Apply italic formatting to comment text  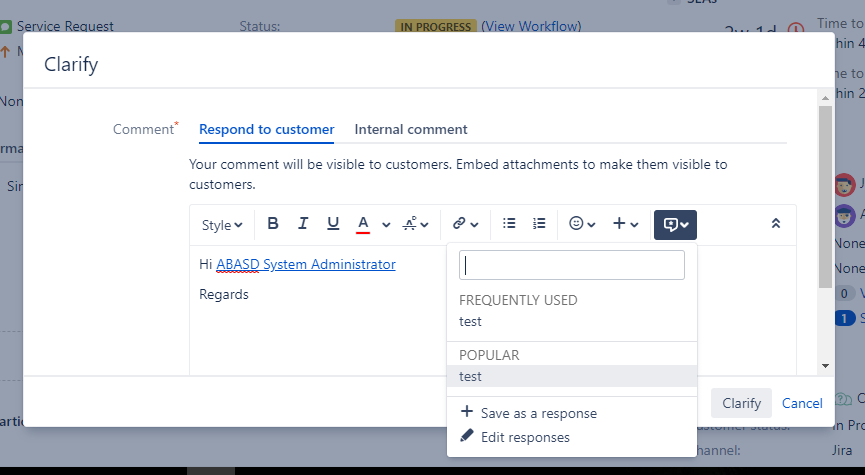click(x=303, y=223)
